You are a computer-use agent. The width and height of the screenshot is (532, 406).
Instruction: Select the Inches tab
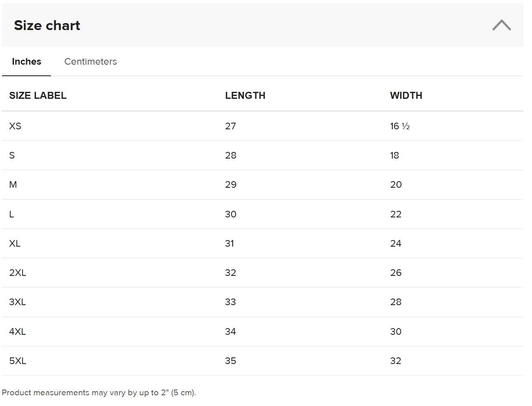[26, 61]
